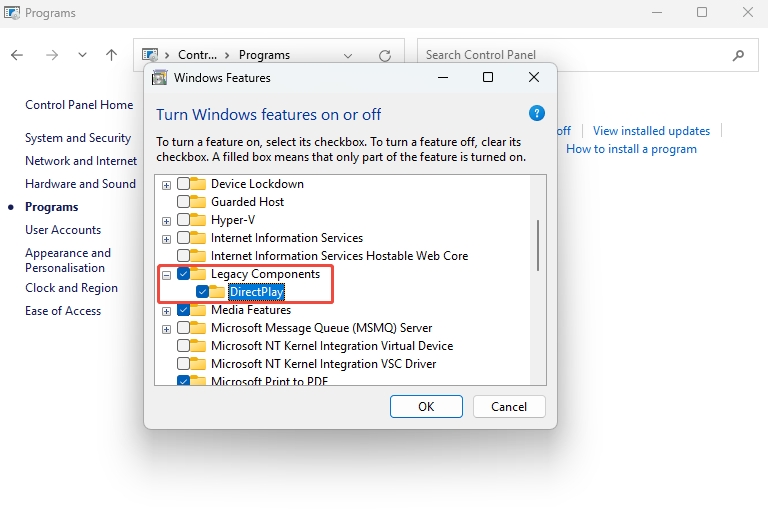Click the forward arrow navigation button
Viewport: 768px width, 519px height.
(50, 55)
